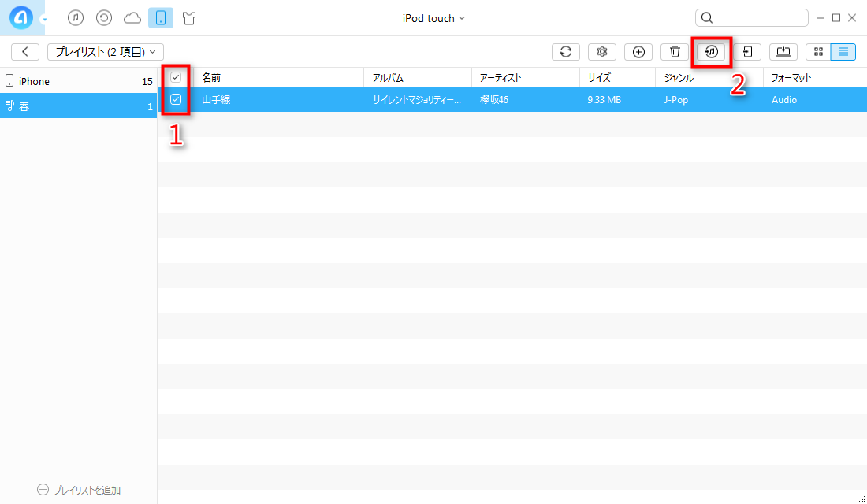Click the J-Pop genre cell

676,100
